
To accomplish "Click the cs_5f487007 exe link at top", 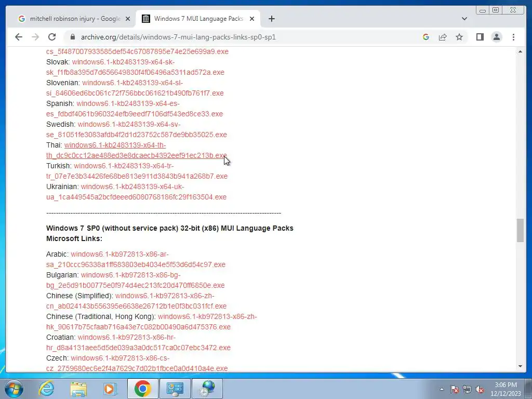I will click(137, 51).
